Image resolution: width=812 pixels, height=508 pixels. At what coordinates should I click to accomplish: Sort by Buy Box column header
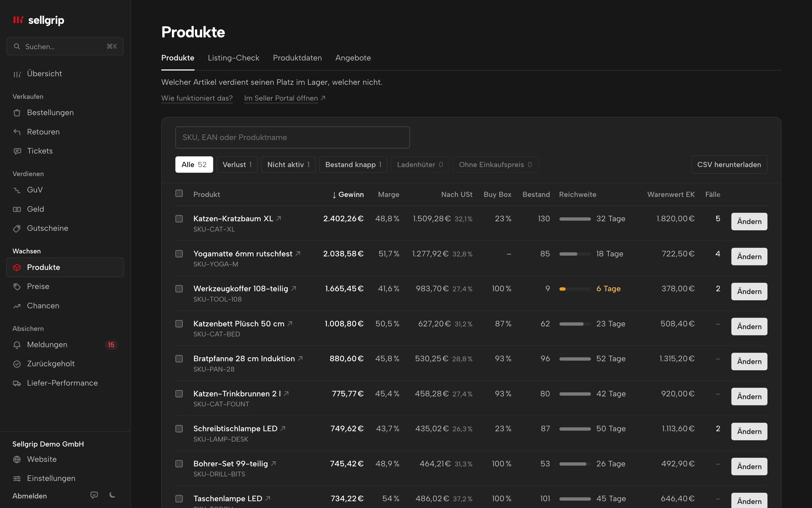click(497, 194)
